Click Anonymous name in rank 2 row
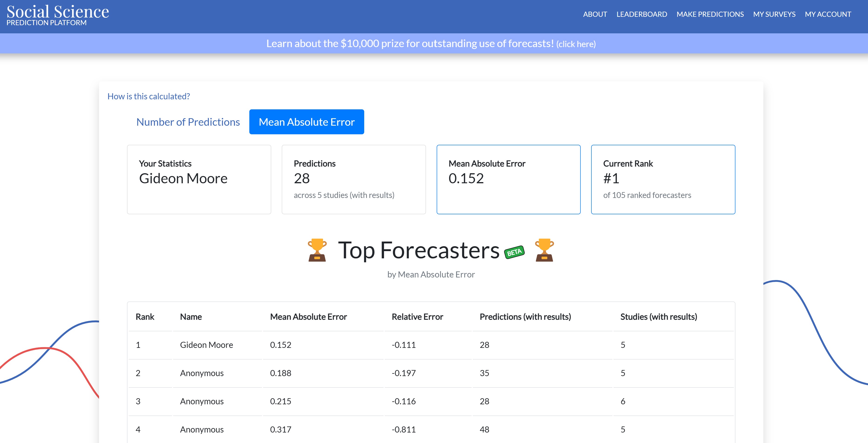Viewport: 868px width, 443px height. click(x=202, y=373)
